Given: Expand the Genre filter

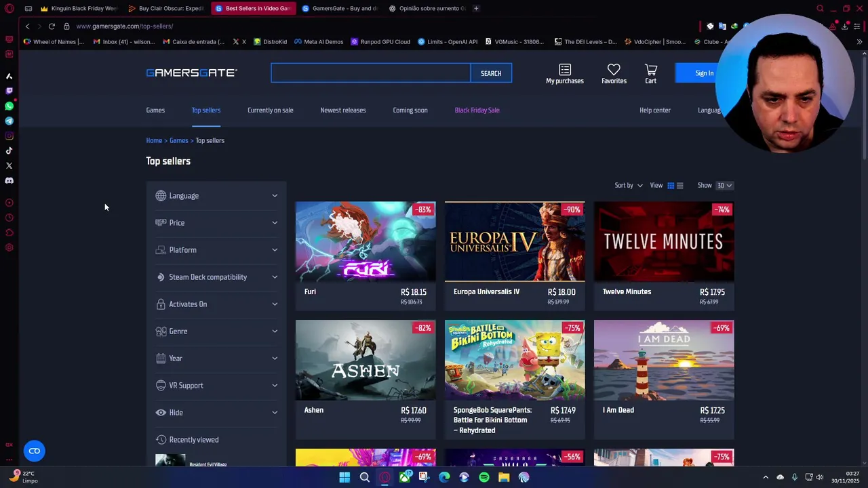Looking at the screenshot, I should [x=216, y=331].
